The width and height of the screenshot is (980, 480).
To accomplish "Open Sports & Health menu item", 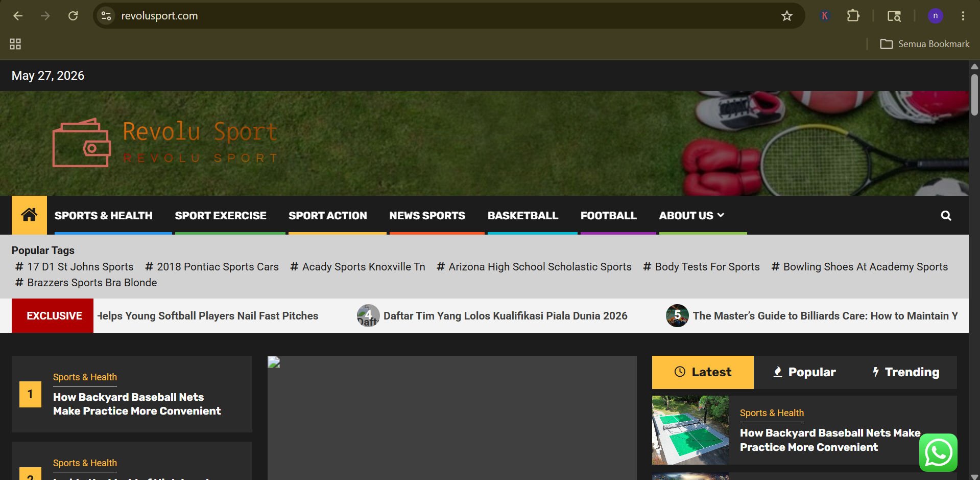I will (104, 216).
